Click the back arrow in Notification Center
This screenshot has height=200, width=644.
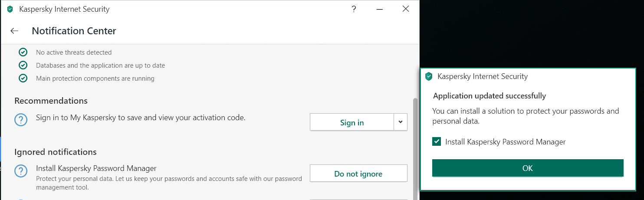[x=14, y=31]
